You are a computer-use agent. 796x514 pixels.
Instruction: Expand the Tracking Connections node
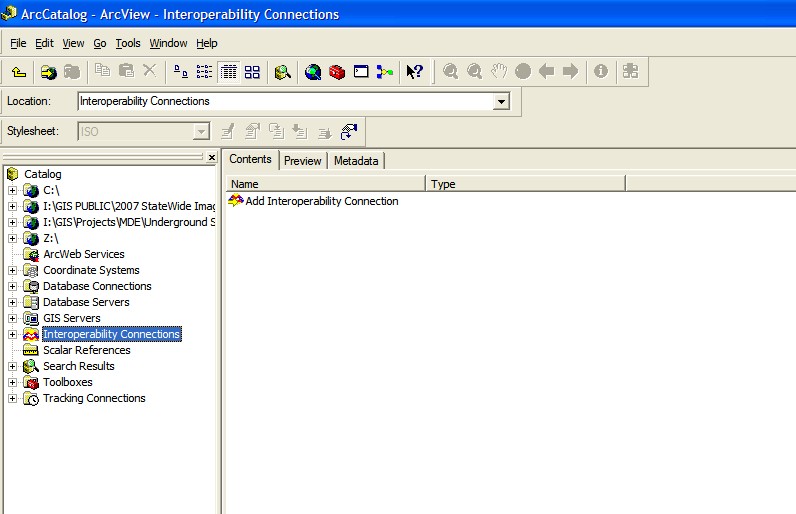[x=12, y=398]
